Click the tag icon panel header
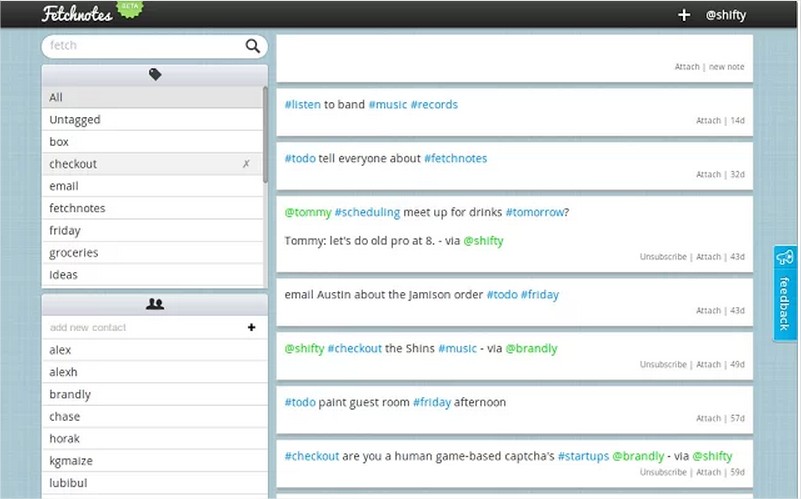The width and height of the screenshot is (801, 499). click(155, 75)
